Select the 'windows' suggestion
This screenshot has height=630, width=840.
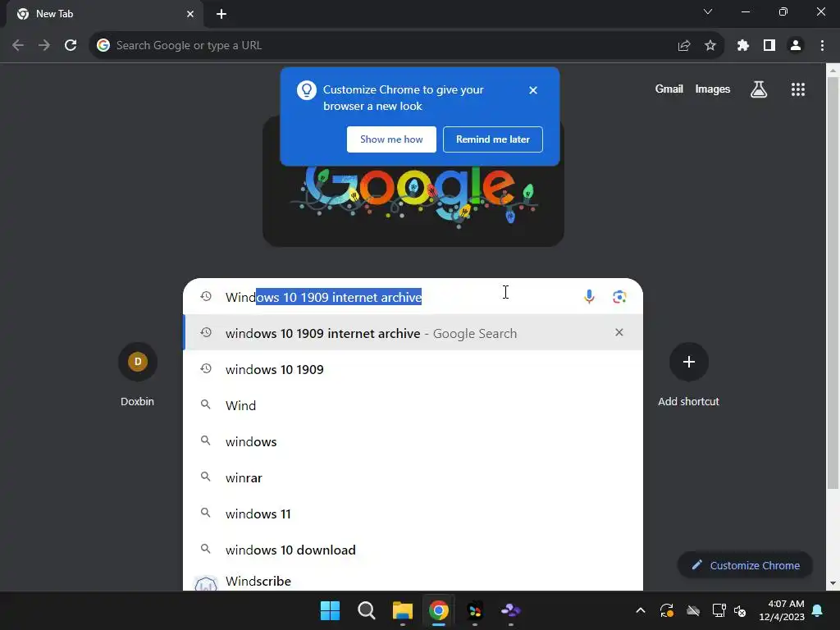[x=413, y=441]
